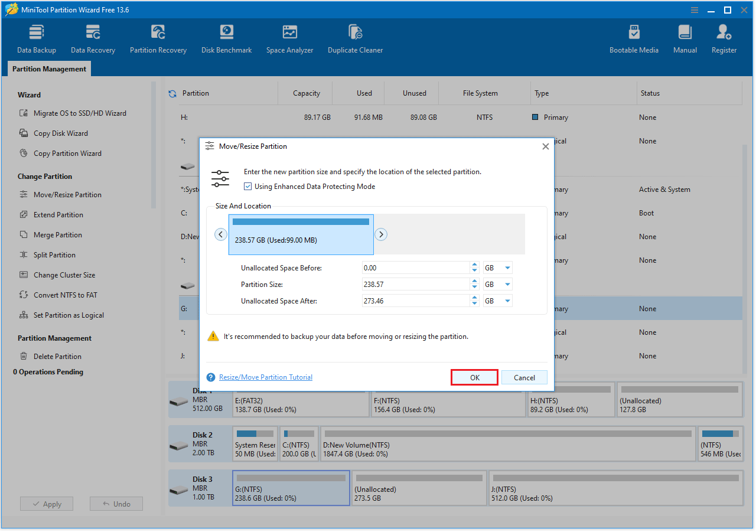Image resolution: width=756 pixels, height=532 pixels.
Task: Start Partition Recovery
Action: tap(158, 37)
